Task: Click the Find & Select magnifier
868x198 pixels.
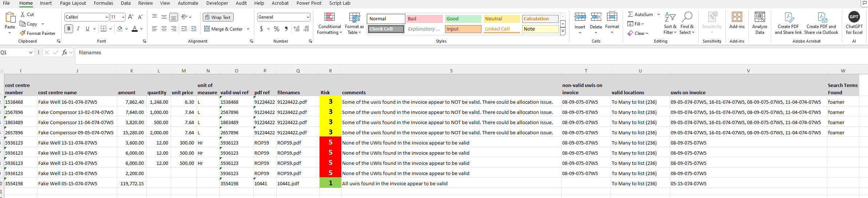Action: (x=687, y=24)
